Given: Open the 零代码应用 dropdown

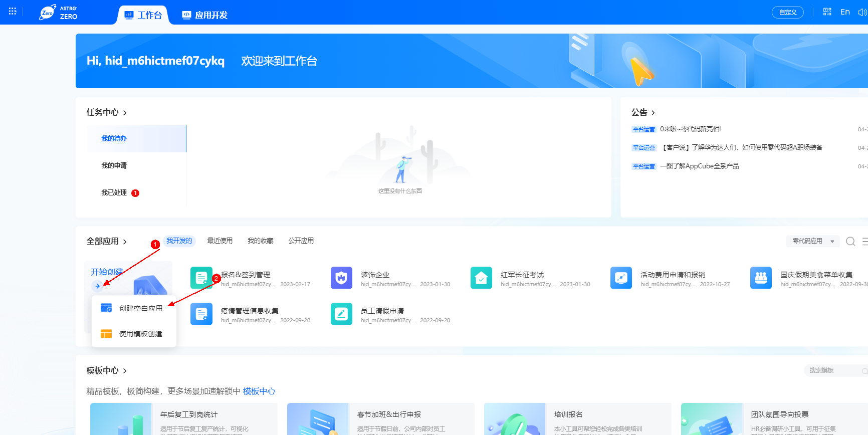Looking at the screenshot, I should tap(812, 241).
